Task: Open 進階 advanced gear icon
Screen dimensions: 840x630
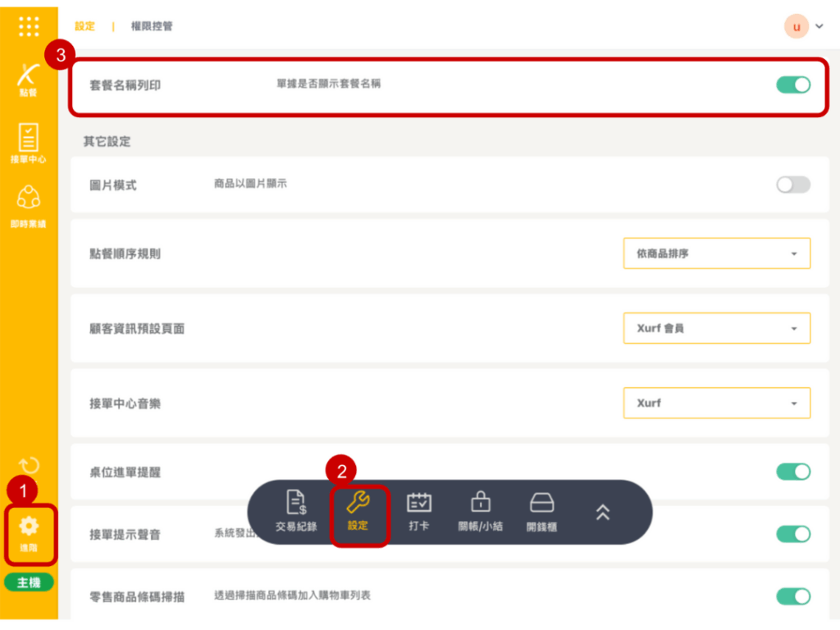Action: [x=30, y=533]
